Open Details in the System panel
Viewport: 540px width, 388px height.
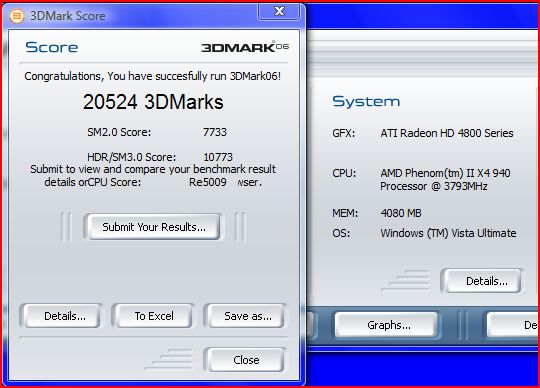coord(483,281)
